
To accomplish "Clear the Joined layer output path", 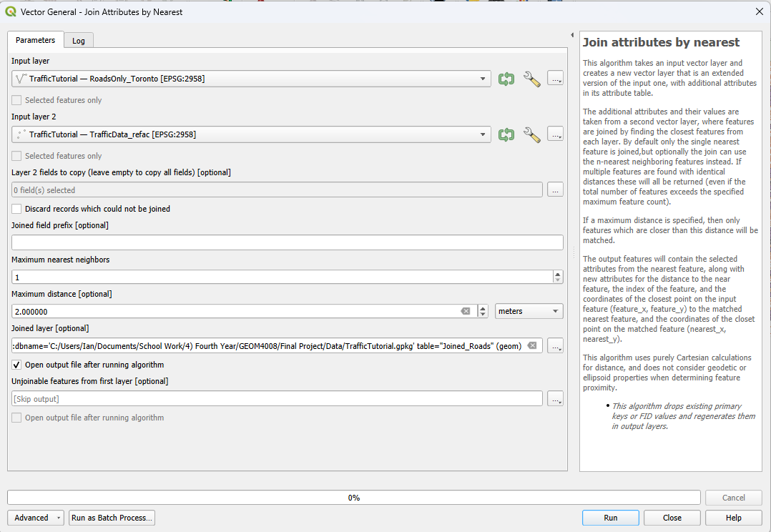I will pyautogui.click(x=532, y=346).
